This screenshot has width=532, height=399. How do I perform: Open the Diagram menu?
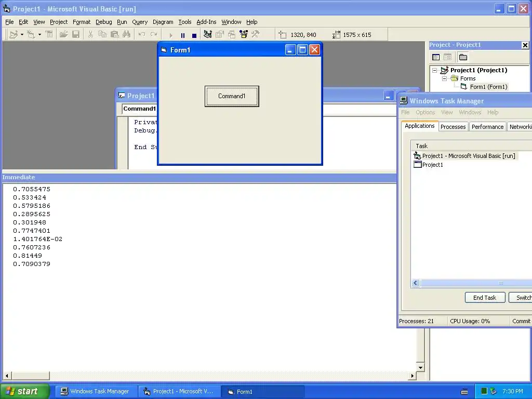click(x=163, y=22)
